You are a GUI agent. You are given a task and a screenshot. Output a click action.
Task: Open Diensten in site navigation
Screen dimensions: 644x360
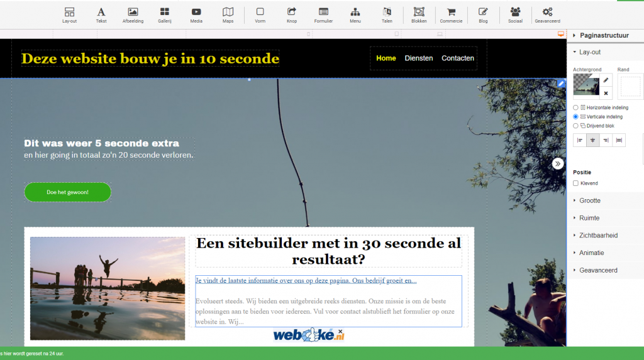pyautogui.click(x=418, y=58)
